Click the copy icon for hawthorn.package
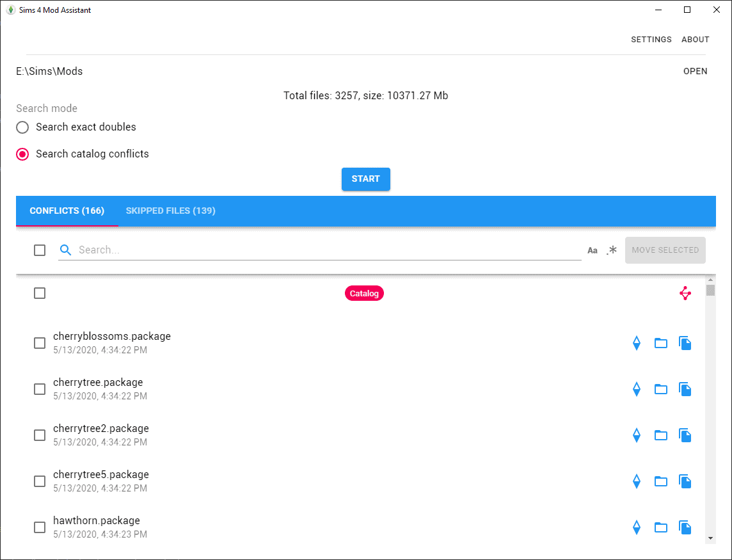Viewport: 732px width, 560px height. point(685,527)
